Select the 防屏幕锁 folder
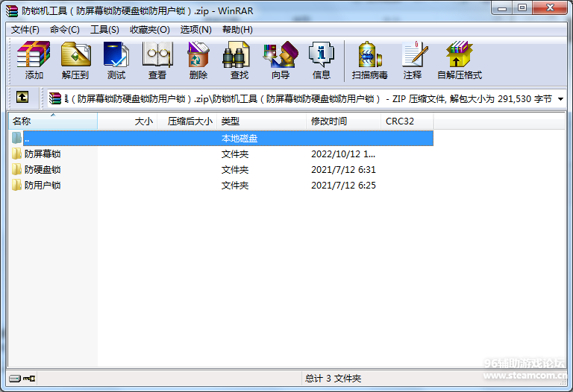The height and width of the screenshot is (392, 573). point(42,154)
